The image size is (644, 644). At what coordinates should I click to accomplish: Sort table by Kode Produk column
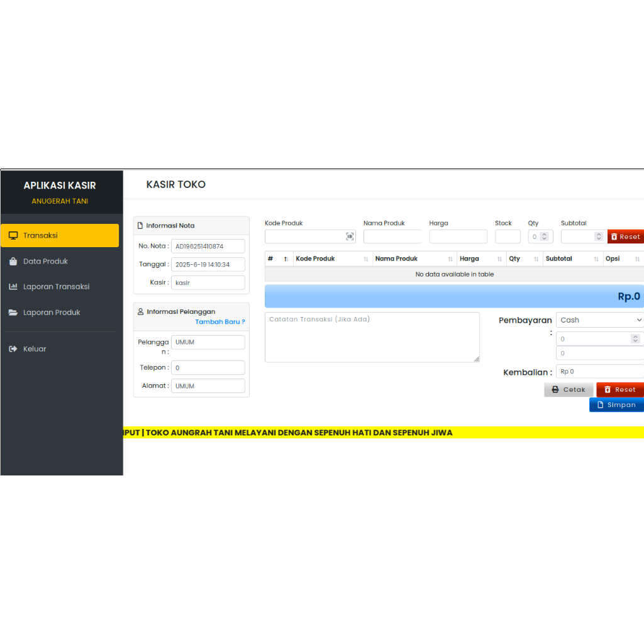pyautogui.click(x=332, y=259)
